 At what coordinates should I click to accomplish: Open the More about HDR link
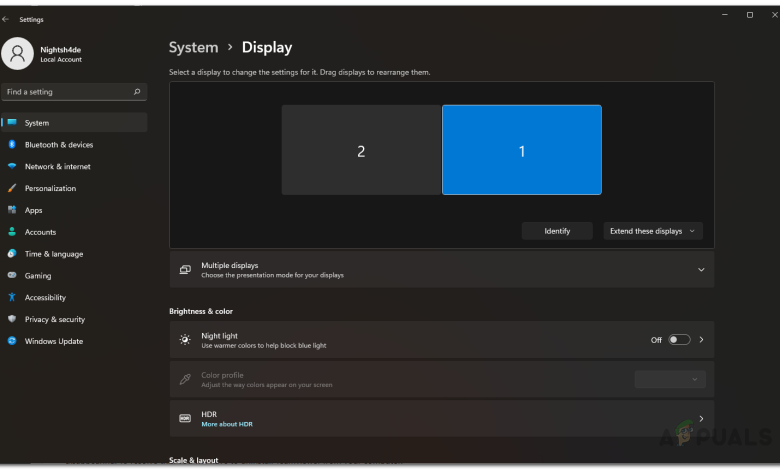click(x=227, y=425)
